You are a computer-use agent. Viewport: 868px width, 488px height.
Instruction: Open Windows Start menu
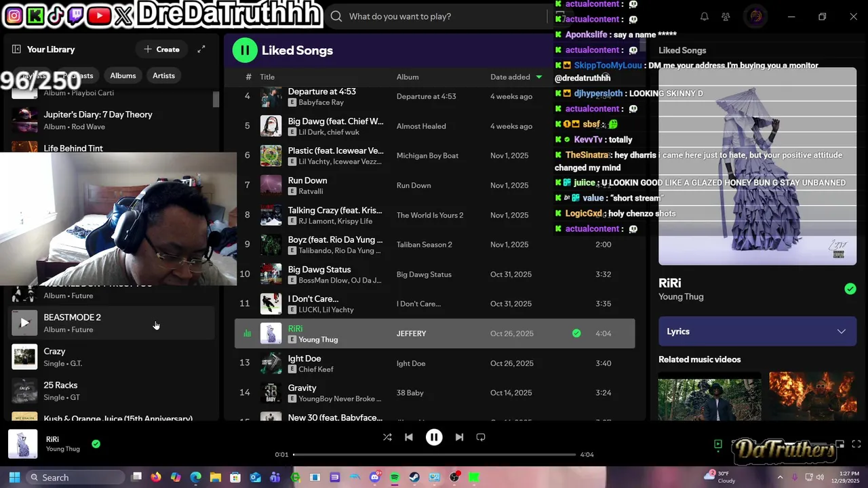coord(14,477)
